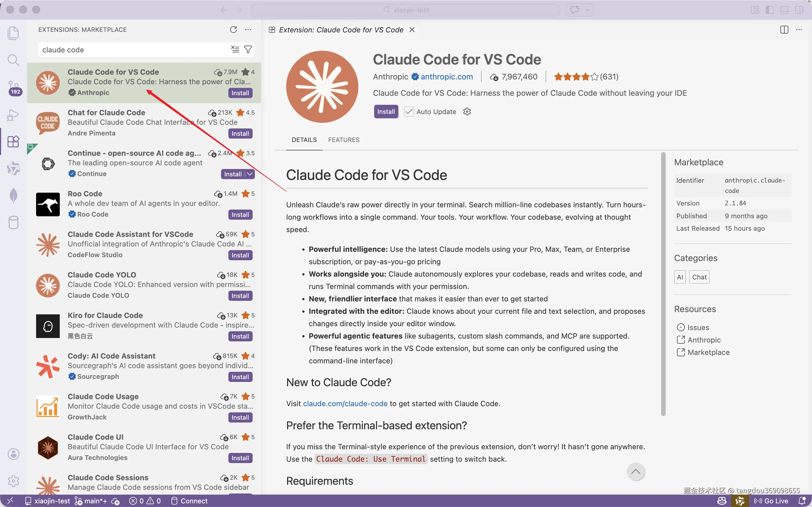Click the claude code search input field
The width and height of the screenshot is (812, 507).
134,50
